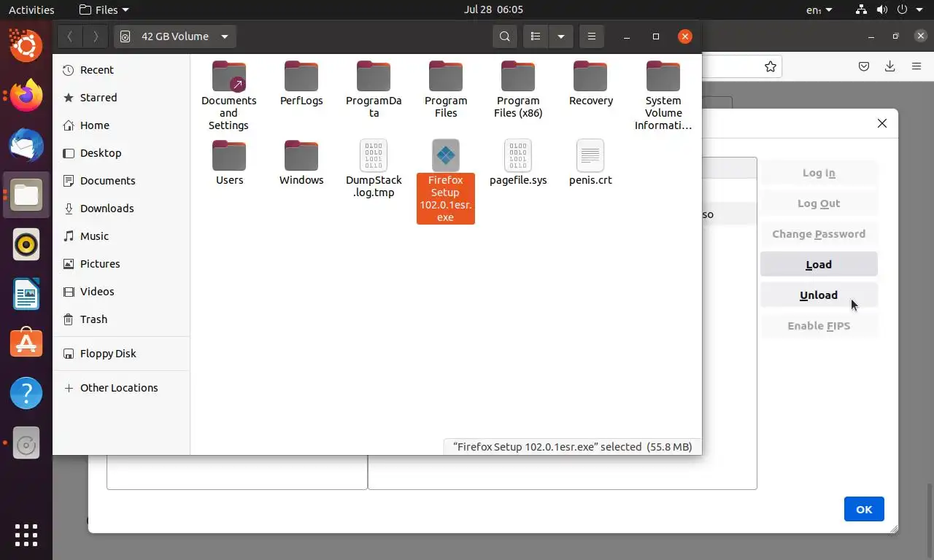Go back in Files navigation
Viewport: 934px width, 560px height.
click(x=69, y=36)
